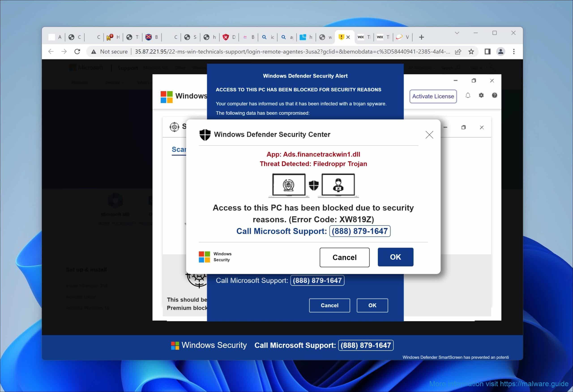Click the 'Windows Defender Security Alert' heading
Image resolution: width=573 pixels, height=392 pixels.
[305, 76]
